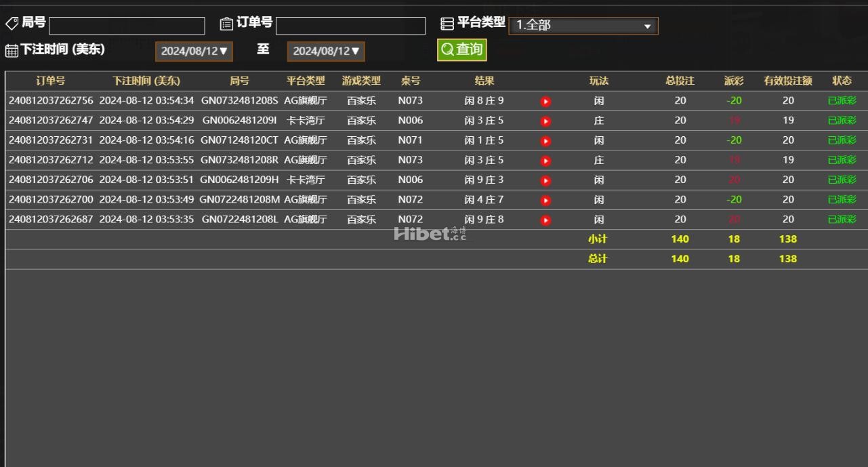Click round number GN0062481209H
Image resolution: width=868 pixels, height=467 pixels.
click(x=240, y=180)
